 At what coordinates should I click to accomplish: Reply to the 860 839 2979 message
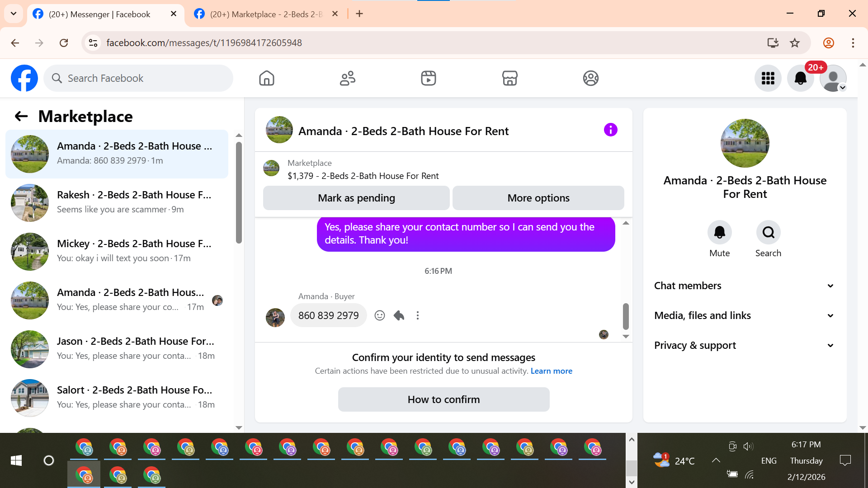(x=399, y=315)
